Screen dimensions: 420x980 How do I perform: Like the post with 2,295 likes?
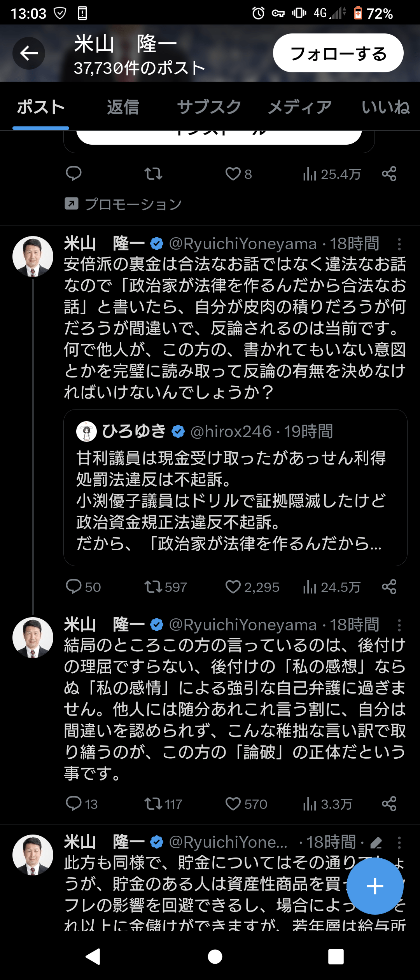233,586
